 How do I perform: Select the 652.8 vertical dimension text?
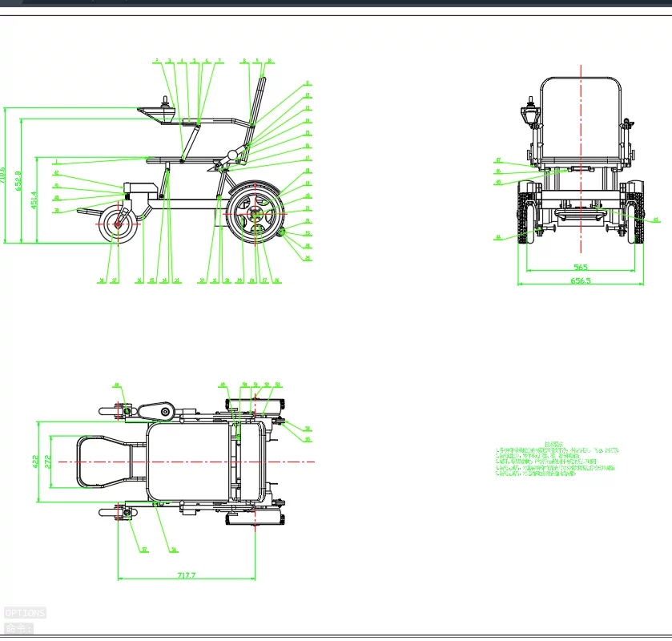click(x=18, y=180)
